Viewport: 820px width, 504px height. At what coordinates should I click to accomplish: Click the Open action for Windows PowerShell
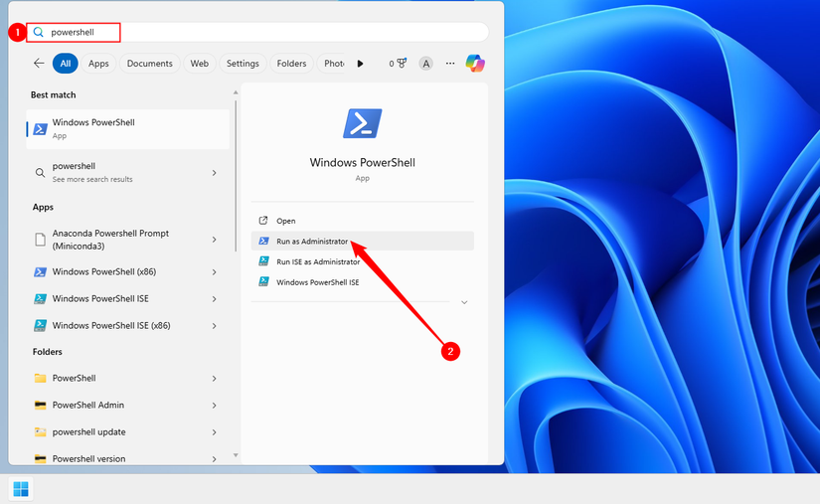[363, 221]
